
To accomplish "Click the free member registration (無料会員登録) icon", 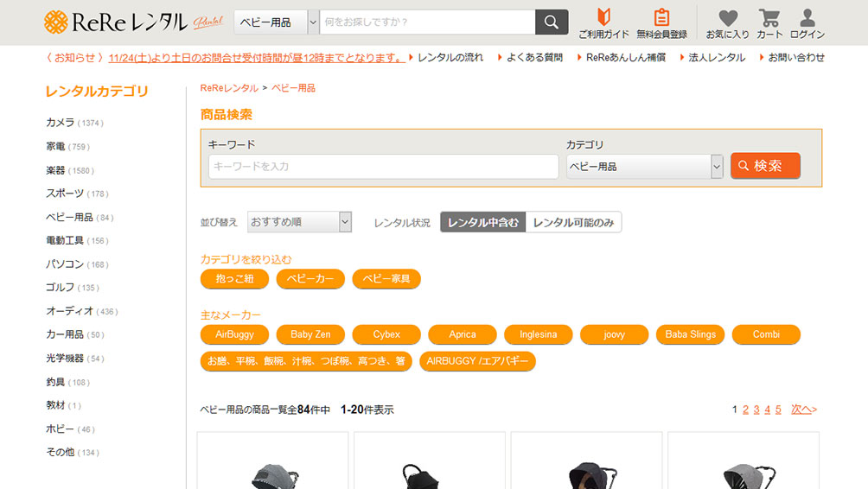I will pos(661,23).
